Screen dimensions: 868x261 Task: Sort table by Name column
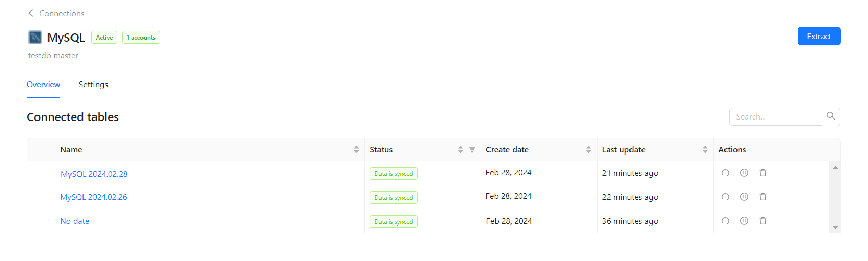(x=356, y=150)
